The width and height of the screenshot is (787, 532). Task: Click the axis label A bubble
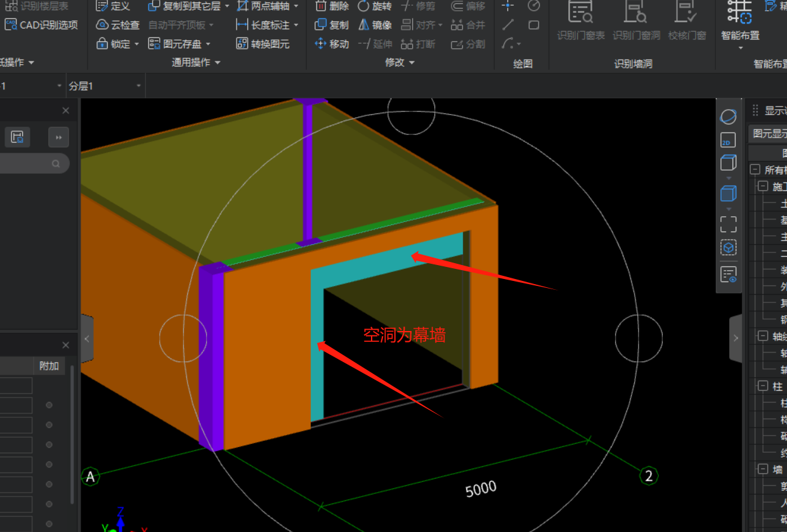point(91,476)
